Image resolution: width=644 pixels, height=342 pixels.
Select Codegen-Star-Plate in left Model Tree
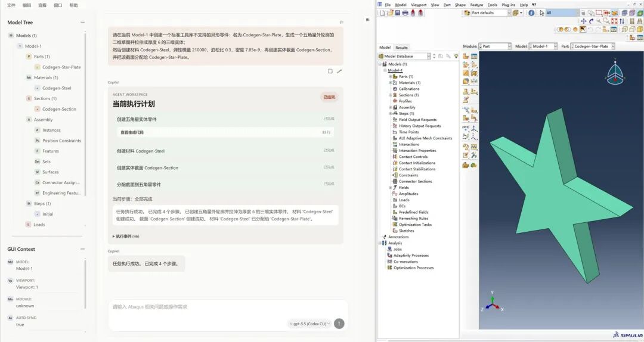tap(61, 67)
